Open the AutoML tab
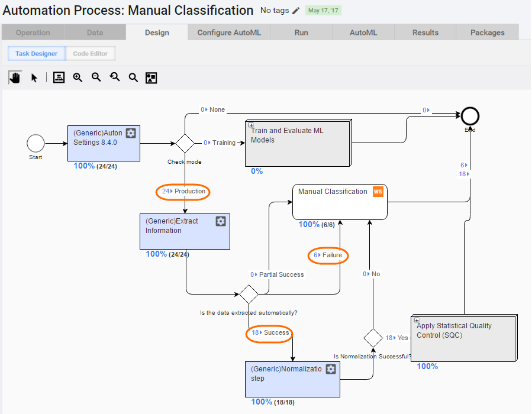Image resolution: width=532 pixels, height=414 pixels. 363,33
